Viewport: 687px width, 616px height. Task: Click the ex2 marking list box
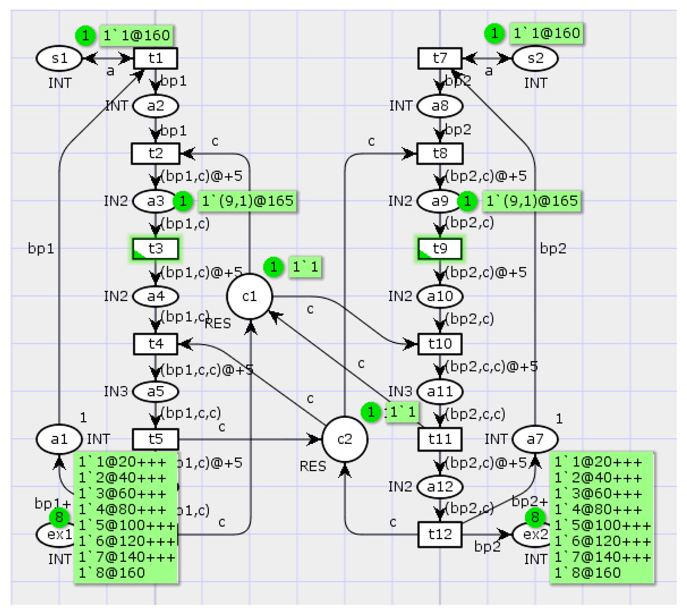(602, 517)
